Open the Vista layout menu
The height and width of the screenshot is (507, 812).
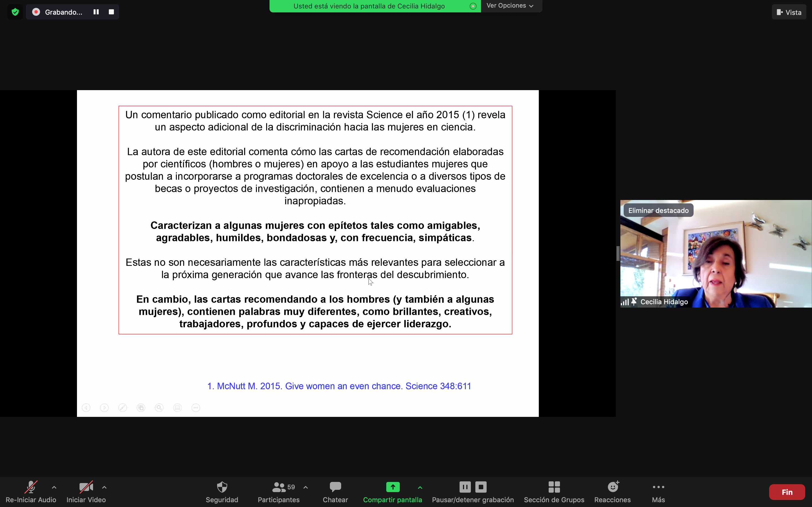click(x=789, y=12)
